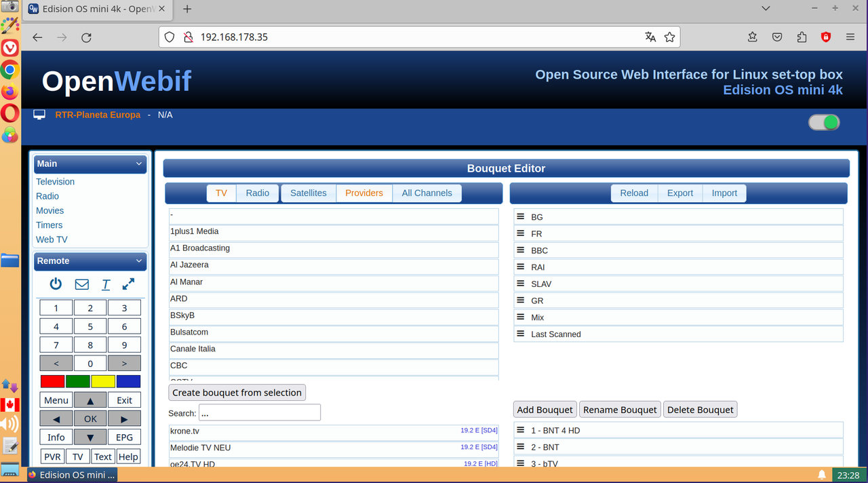Screen dimensions: 868x483
Task: Open the Timers link in Main menu
Action: point(49,225)
